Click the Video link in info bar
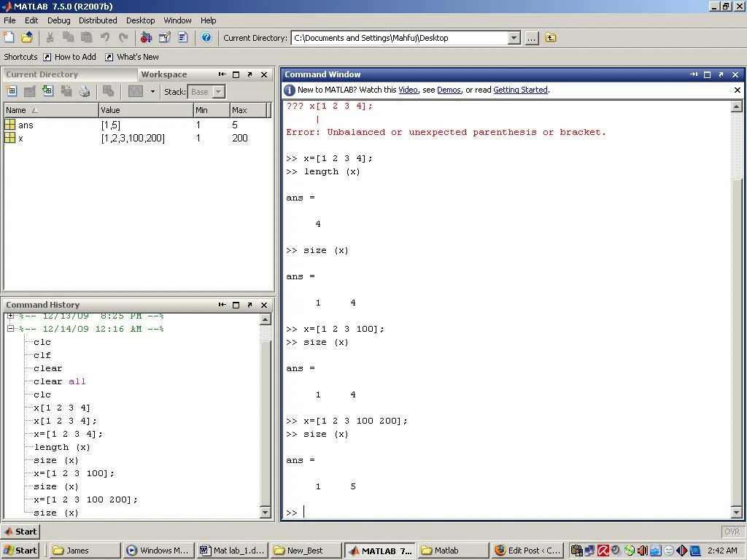Screen dimensions: 747x560 tap(408, 90)
